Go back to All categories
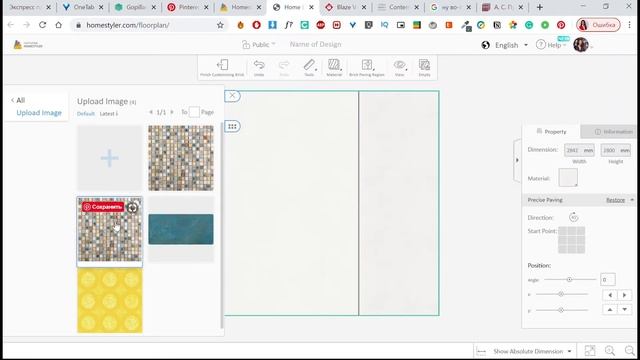640x360 pixels. pos(18,100)
